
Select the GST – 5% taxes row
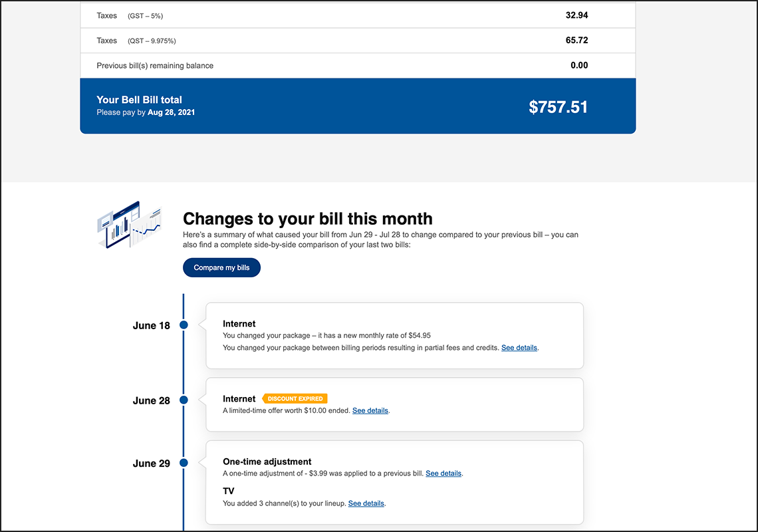[x=358, y=15]
